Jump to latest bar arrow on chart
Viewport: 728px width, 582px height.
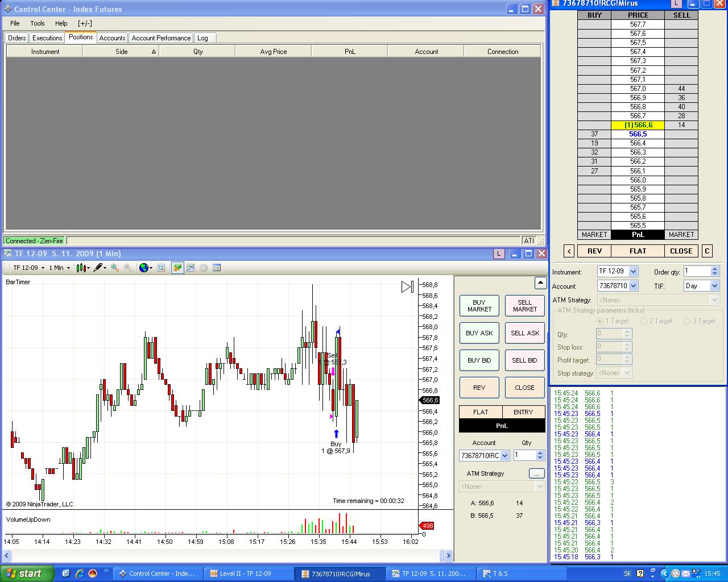[x=407, y=287]
